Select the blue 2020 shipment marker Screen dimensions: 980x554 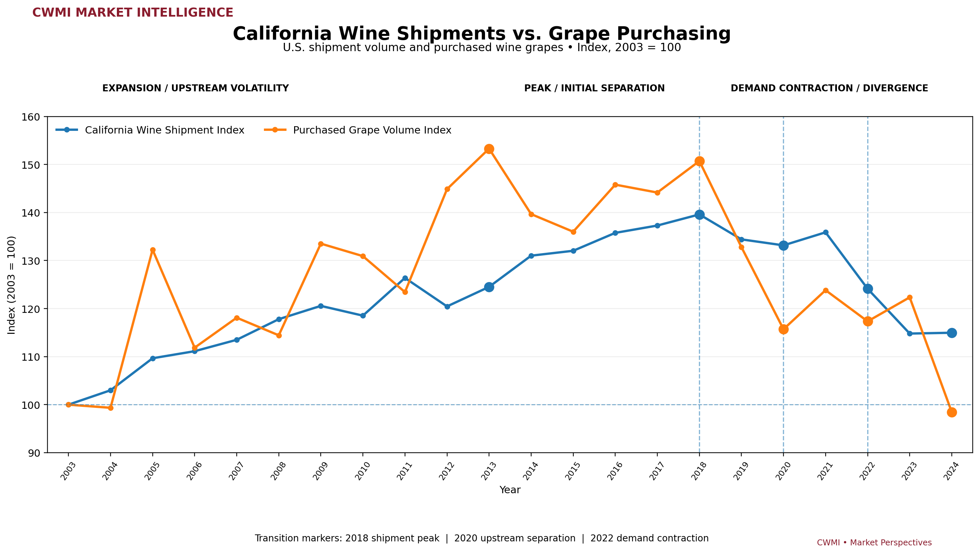click(783, 245)
